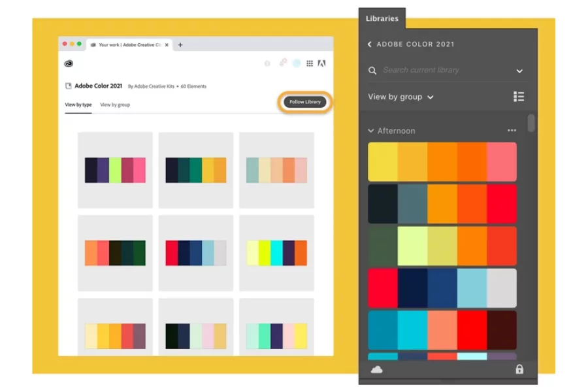Open dark teal and gold palette thumbnail
This screenshot has width=588, height=392.
(x=196, y=171)
